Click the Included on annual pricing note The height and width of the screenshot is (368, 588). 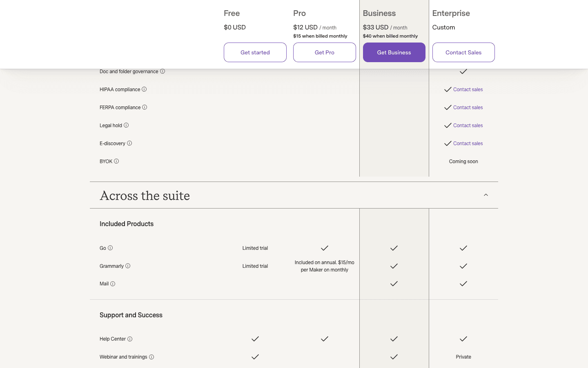(x=325, y=266)
